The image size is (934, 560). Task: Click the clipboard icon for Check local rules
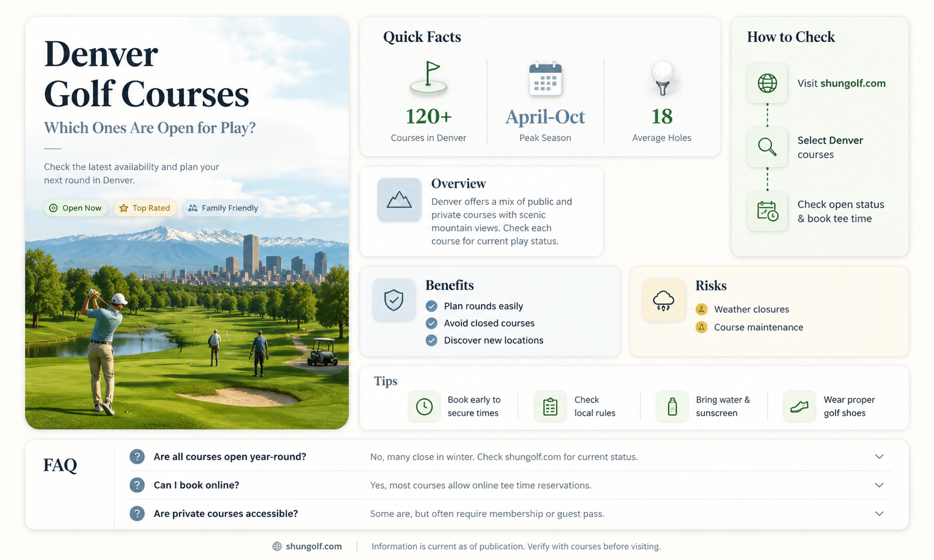550,407
